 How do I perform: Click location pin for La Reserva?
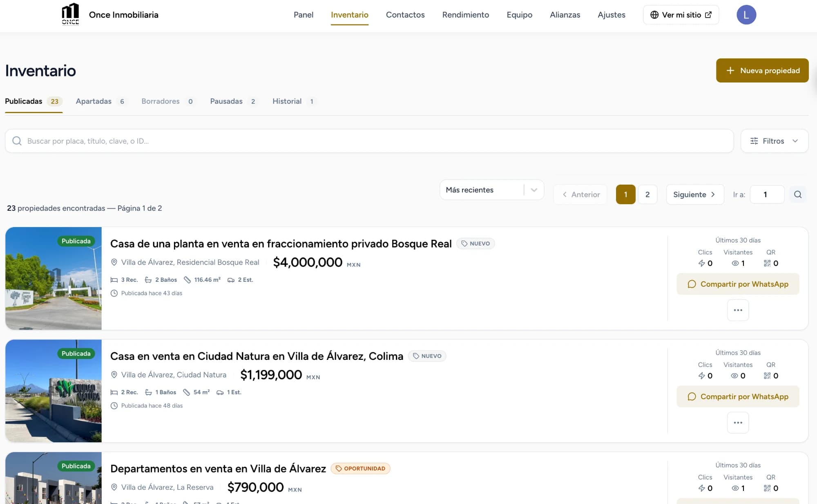click(x=114, y=487)
